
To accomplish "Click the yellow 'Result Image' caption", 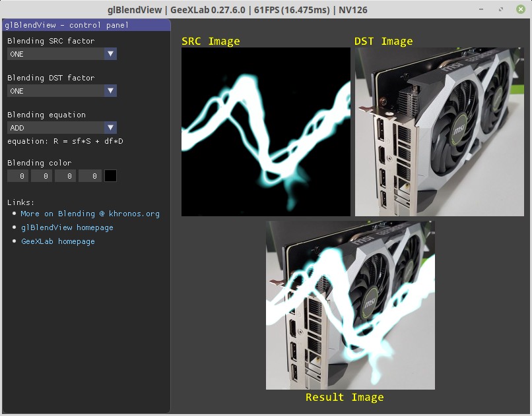I will 345,397.
